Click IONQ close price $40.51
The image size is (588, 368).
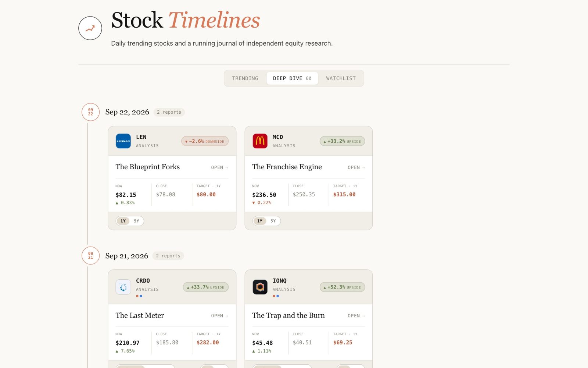[302, 342]
